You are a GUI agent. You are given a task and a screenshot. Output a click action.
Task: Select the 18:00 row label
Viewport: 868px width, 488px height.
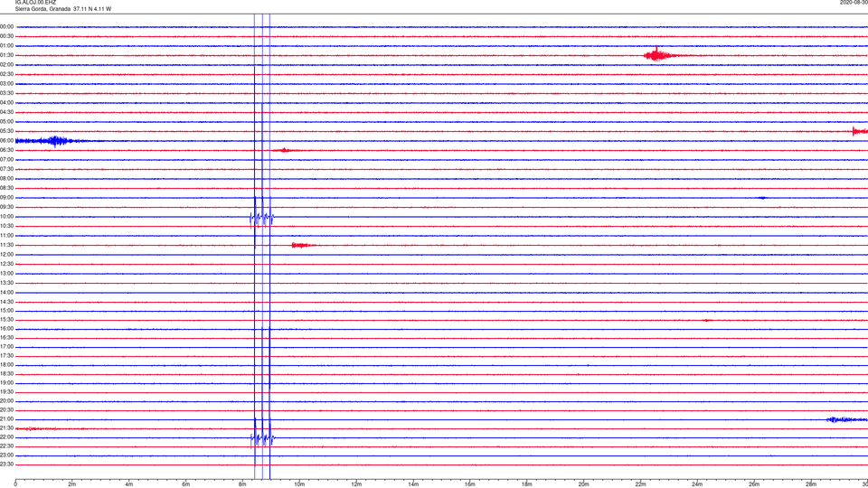[6, 364]
